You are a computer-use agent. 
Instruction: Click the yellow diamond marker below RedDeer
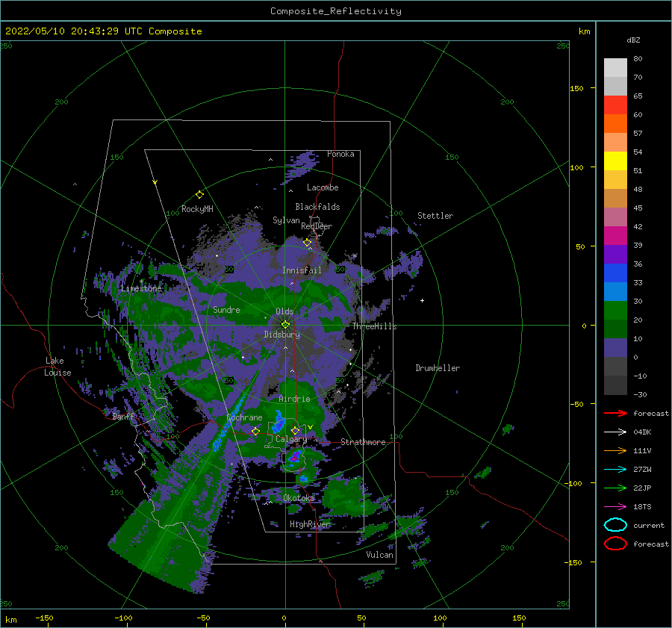click(x=308, y=243)
